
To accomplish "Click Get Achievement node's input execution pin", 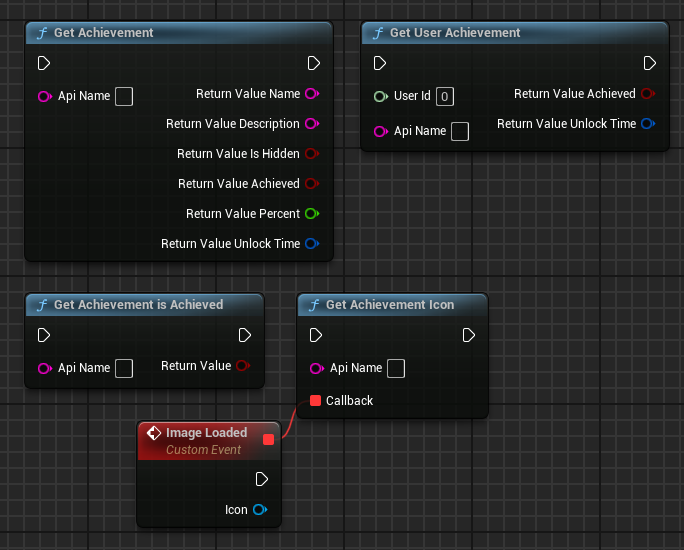I will click(44, 63).
